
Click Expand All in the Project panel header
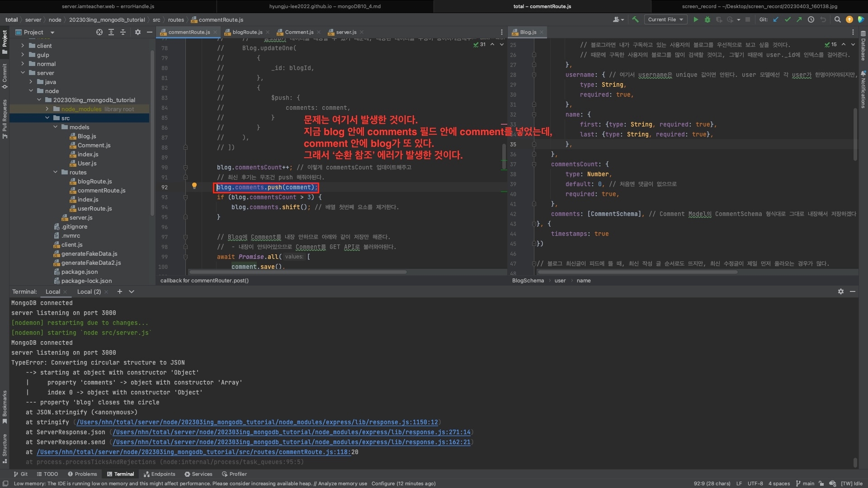click(111, 32)
